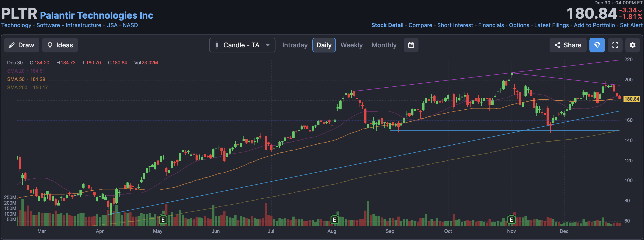Screen dimensions: 644x240
Task: Open Software - Infrastructure industry link
Action: coord(69,25)
